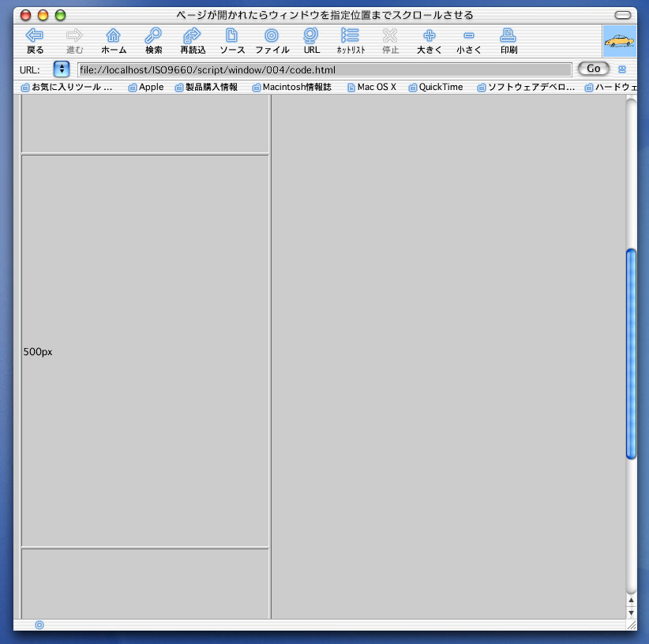Click the small icon right of Go
Viewport: 649px width, 644px height.
pyautogui.click(x=621, y=69)
